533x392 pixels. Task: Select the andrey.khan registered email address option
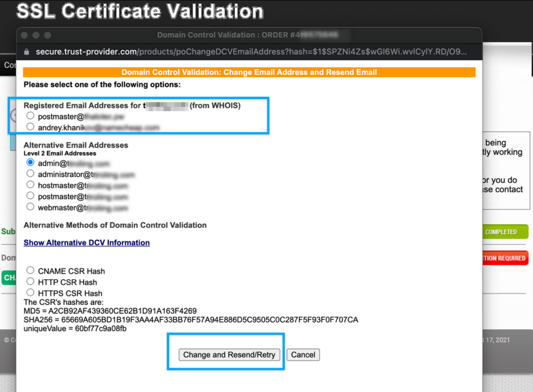coord(30,127)
